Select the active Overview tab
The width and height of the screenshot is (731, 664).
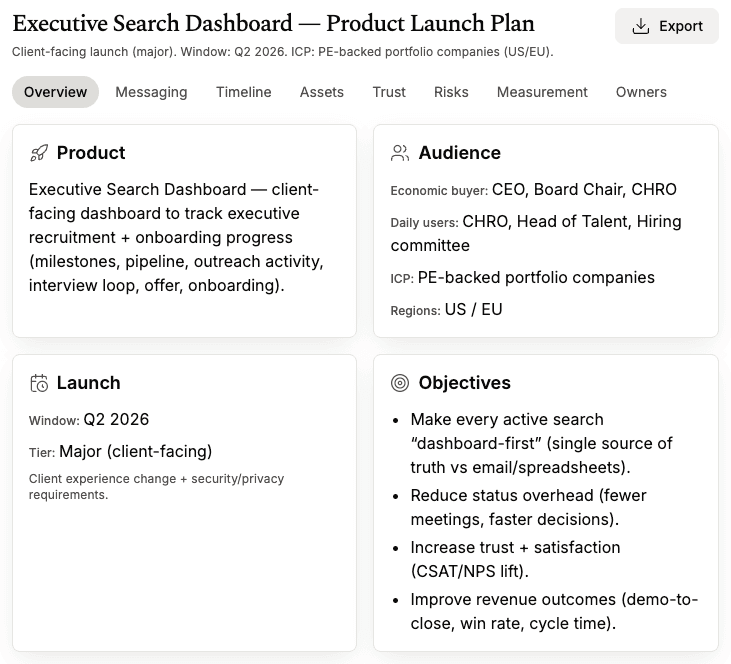55,92
